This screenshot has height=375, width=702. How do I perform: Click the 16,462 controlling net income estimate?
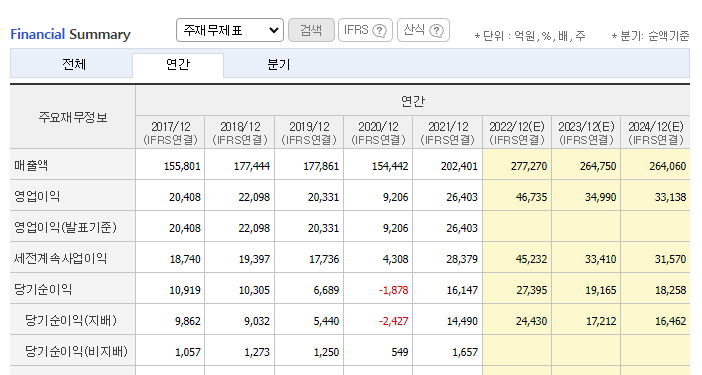click(670, 321)
